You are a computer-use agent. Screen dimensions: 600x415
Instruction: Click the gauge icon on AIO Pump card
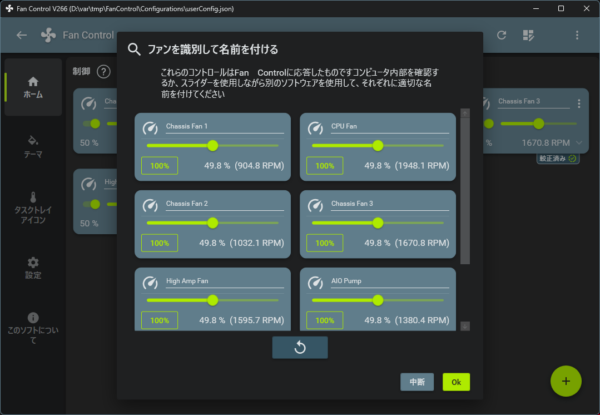tap(315, 282)
